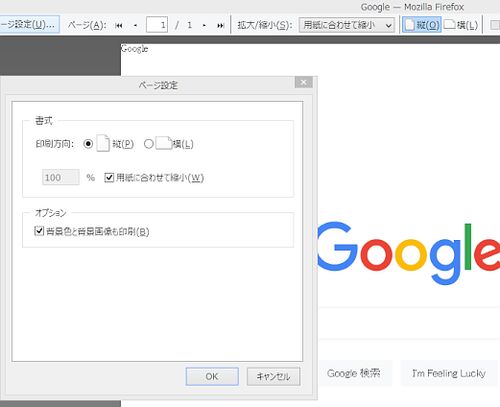This screenshot has height=407, width=500.
Task: Go to previous page arrow
Action: (135, 25)
